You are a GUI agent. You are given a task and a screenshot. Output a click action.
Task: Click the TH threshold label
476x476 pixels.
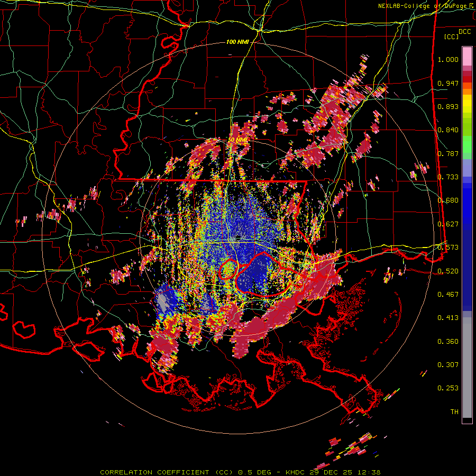[x=454, y=412]
